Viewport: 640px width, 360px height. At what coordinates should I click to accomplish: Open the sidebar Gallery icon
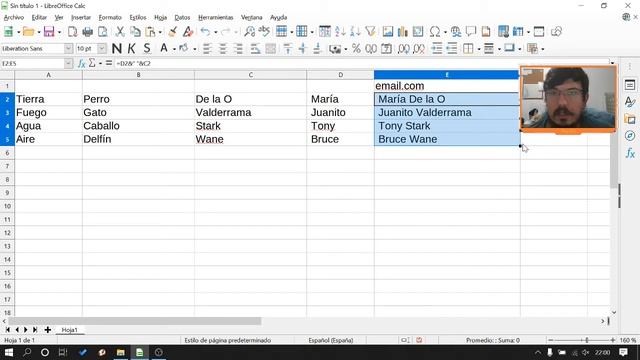630,119
